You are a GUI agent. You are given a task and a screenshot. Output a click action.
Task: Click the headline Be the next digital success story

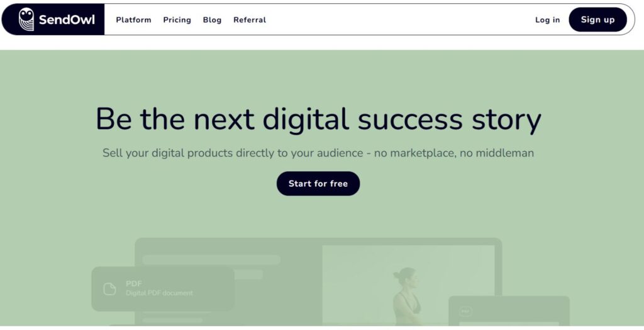(318, 119)
